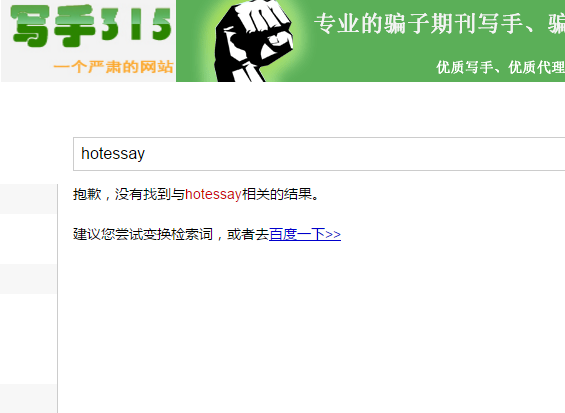
Task: Click the 315 digits in the logo
Action: [x=136, y=25]
